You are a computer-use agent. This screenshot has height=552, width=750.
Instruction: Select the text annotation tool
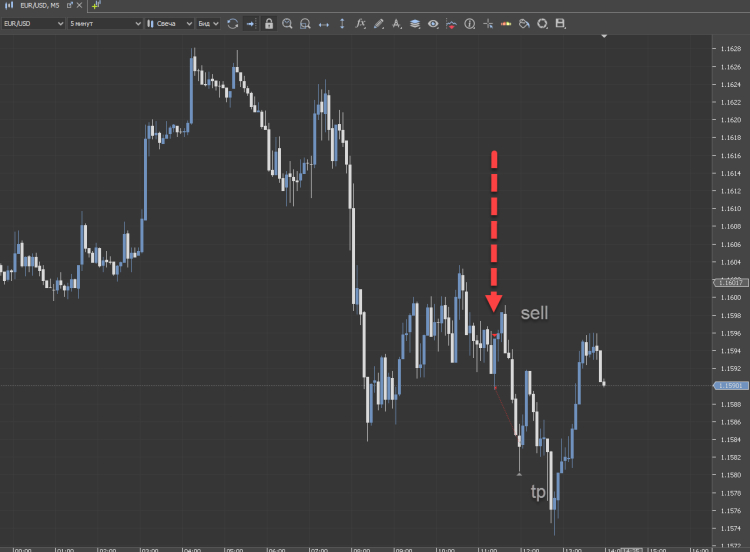pos(397,23)
